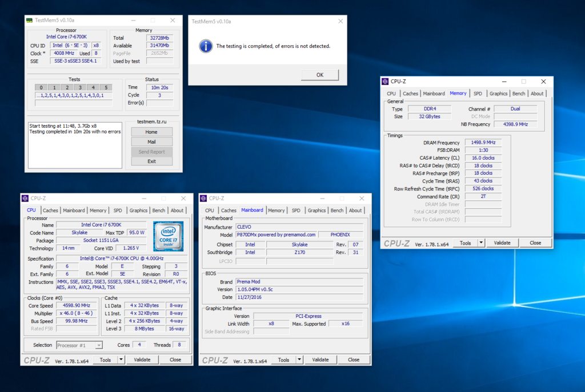585x392 pixels.
Task: Click the Home button in TestMem5
Action: point(151,132)
